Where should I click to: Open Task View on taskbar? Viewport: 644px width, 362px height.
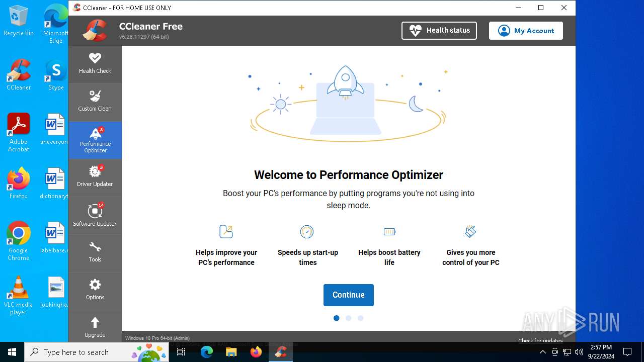click(181, 352)
